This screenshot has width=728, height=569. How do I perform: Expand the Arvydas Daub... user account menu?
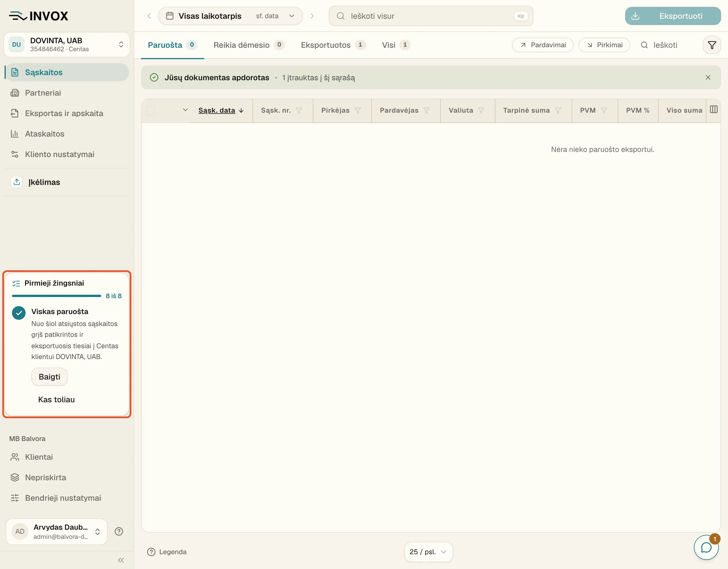tap(56, 531)
